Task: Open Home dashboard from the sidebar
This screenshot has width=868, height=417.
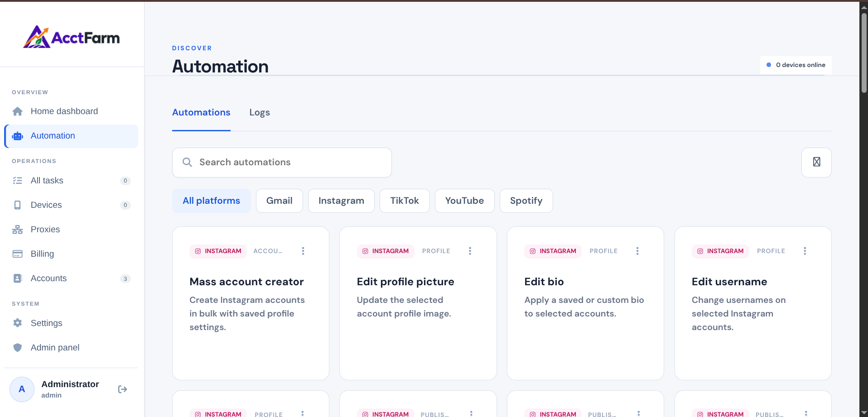Action: 71,111
